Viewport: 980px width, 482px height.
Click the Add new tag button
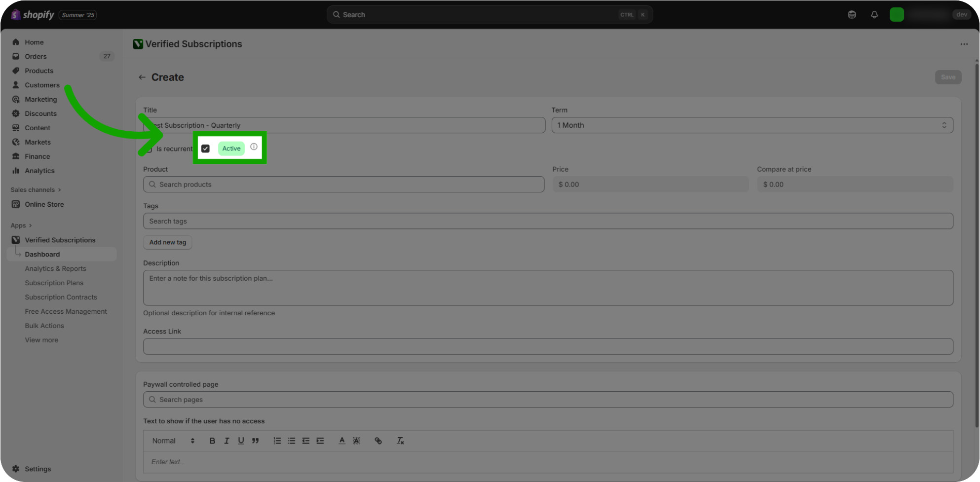[x=168, y=243]
